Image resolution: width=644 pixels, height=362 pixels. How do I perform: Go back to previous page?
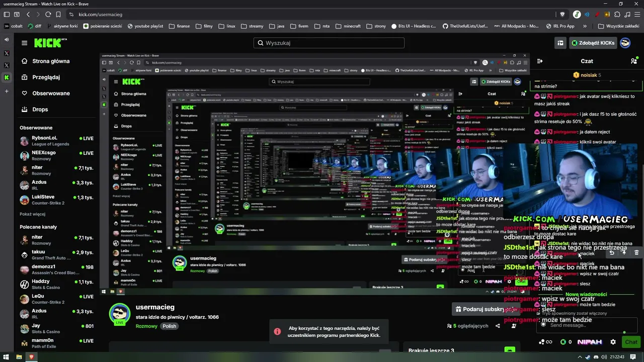[28, 14]
